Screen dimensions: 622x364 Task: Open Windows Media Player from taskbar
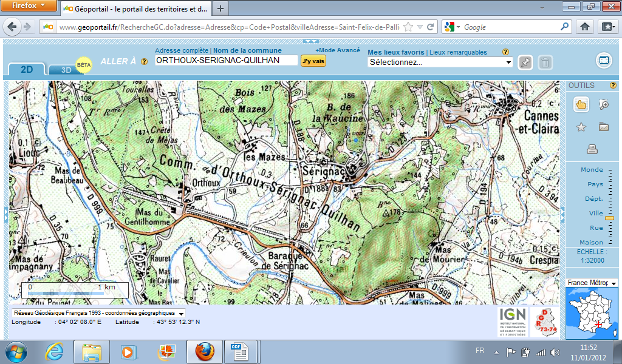129,352
